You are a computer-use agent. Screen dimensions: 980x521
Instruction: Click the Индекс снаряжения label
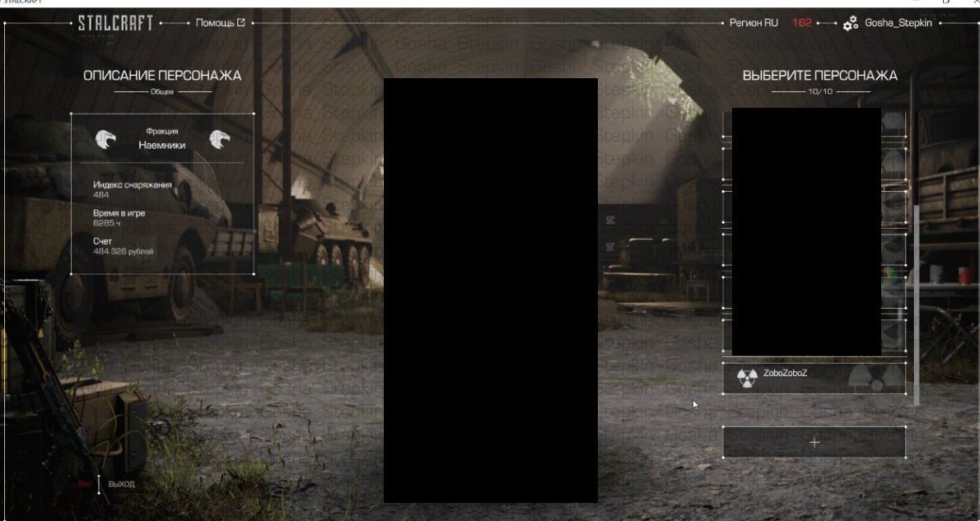[133, 185]
